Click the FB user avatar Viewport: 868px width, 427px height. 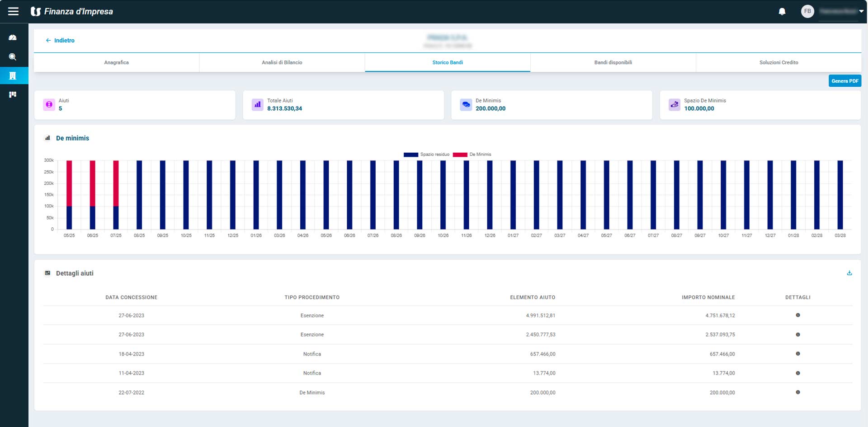[x=807, y=11]
